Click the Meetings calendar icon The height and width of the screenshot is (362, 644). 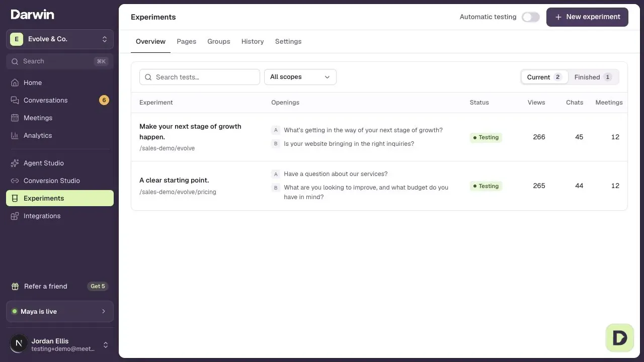[x=15, y=118]
